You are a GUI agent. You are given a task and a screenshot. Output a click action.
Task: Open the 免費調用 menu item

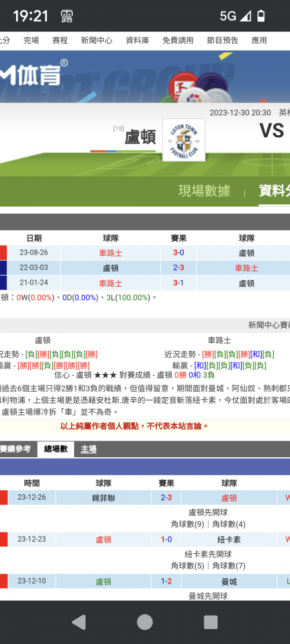178,40
